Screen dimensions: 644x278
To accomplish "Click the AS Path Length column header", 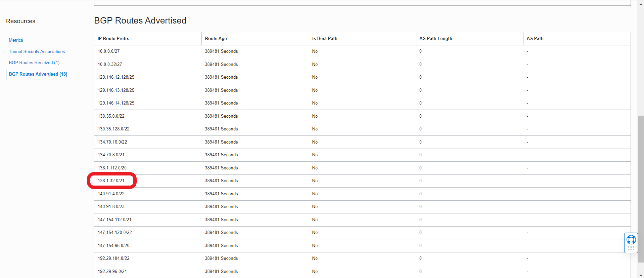I will click(435, 38).
